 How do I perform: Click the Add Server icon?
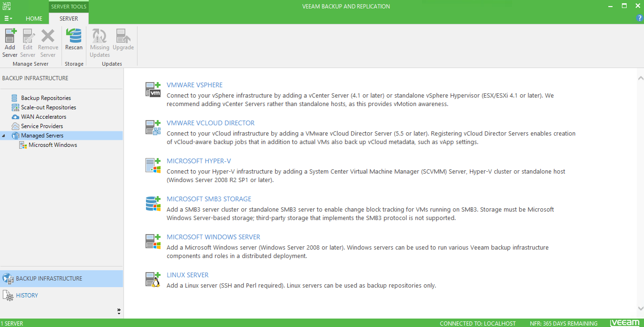coord(10,42)
